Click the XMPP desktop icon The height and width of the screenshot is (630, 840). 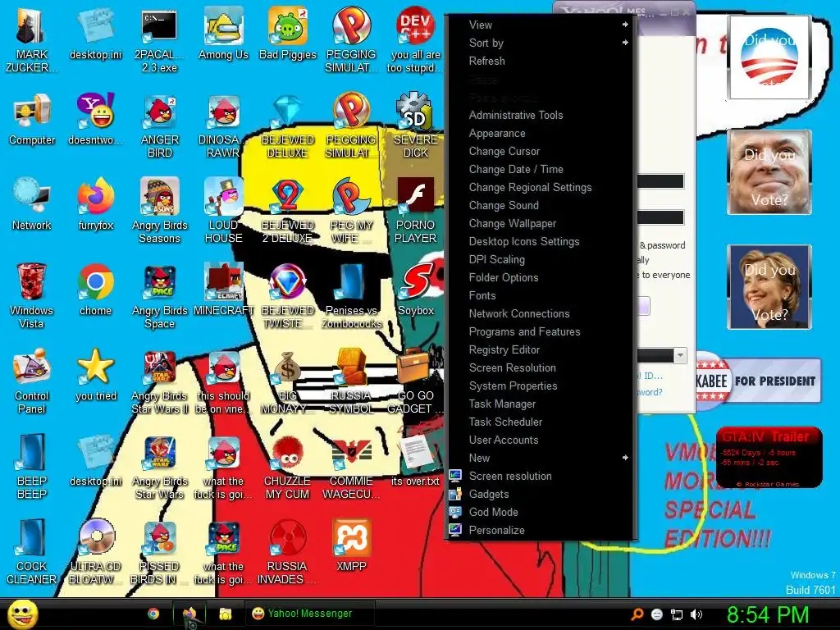351,545
